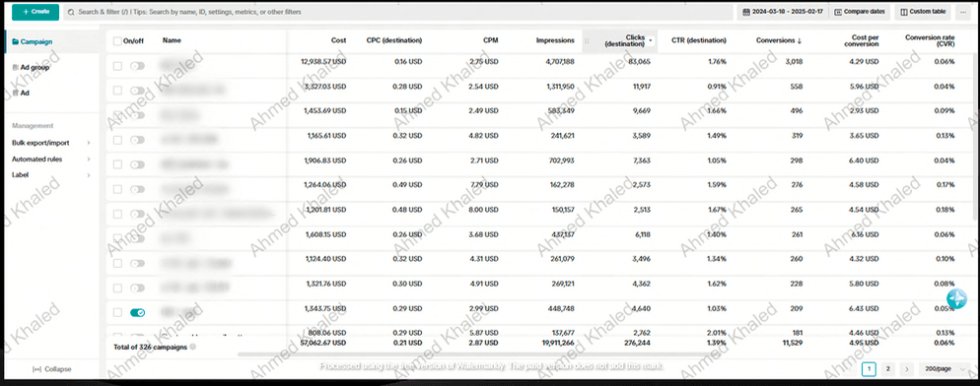Click the total cost 57,062.67 USD
The width and height of the screenshot is (980, 386).
(x=323, y=343)
